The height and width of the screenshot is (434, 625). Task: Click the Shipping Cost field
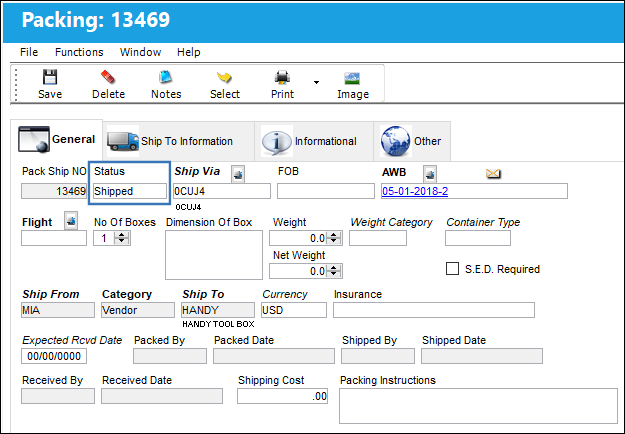[282, 396]
